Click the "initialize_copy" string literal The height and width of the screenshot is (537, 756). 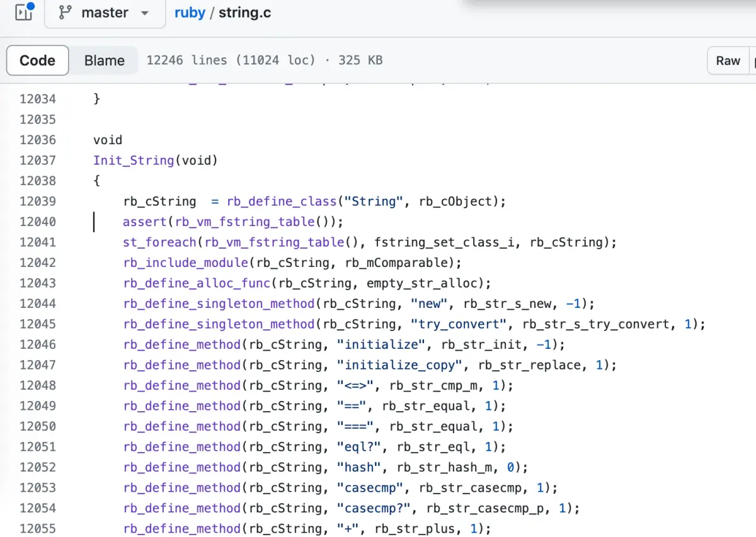click(x=399, y=365)
